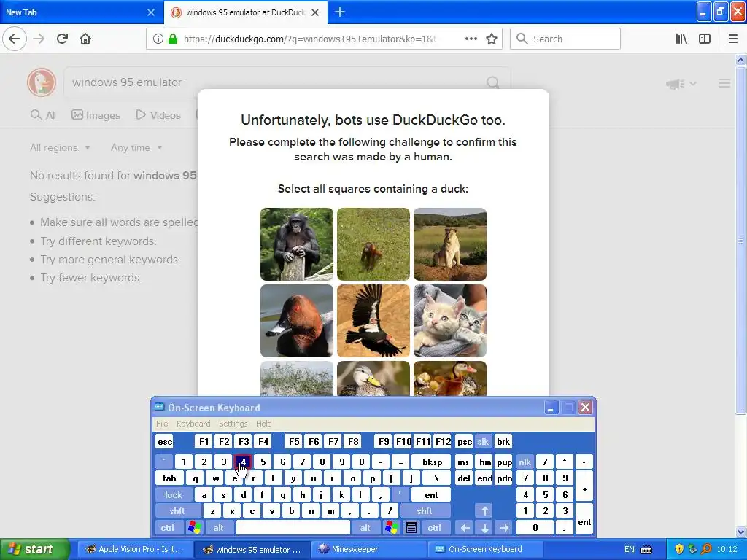Toggle the left ctrl key

point(167,528)
